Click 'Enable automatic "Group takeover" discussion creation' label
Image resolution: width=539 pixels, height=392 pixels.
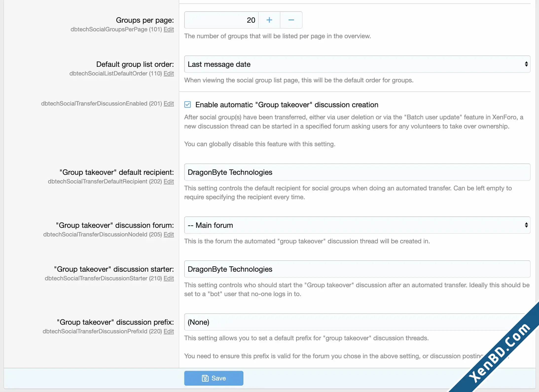(x=287, y=105)
